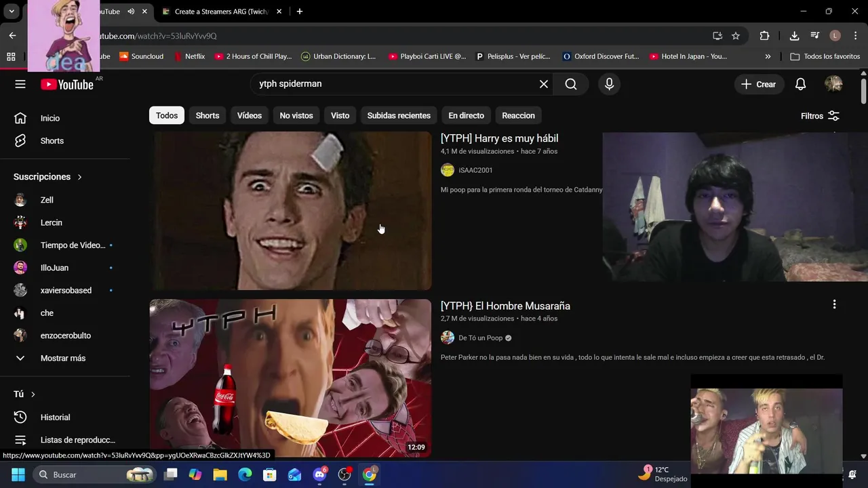Open the Crear upload button
868x488 pixels.
758,84
